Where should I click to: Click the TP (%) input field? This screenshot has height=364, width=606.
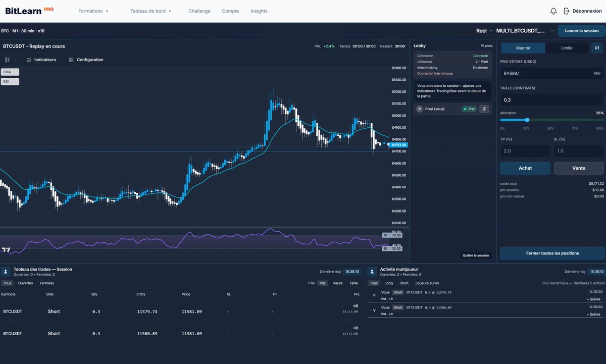[x=524, y=150]
